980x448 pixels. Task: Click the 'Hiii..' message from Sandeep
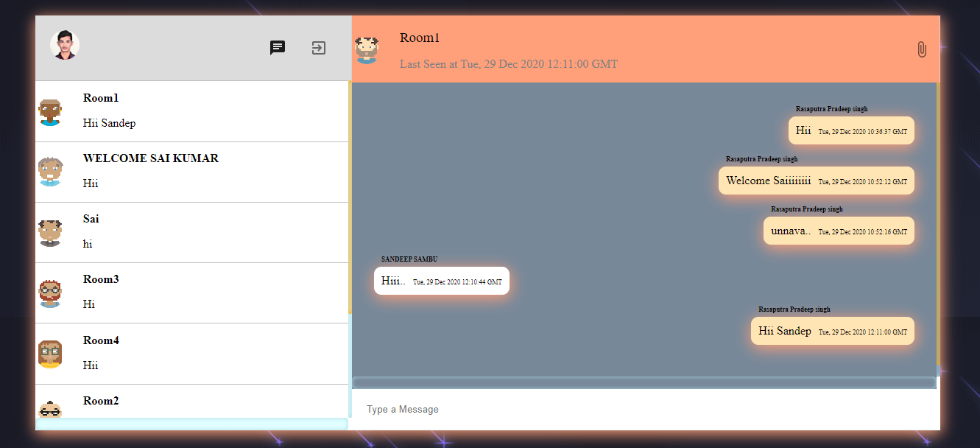coord(442,281)
